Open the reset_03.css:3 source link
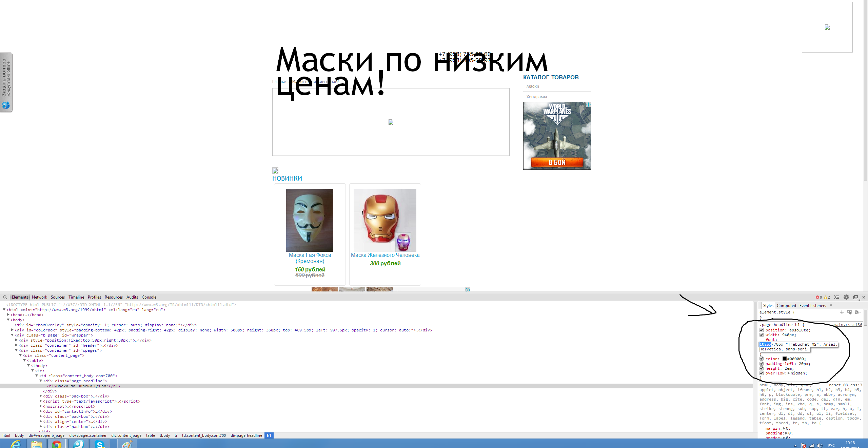This screenshot has height=448, width=868. click(x=846, y=385)
